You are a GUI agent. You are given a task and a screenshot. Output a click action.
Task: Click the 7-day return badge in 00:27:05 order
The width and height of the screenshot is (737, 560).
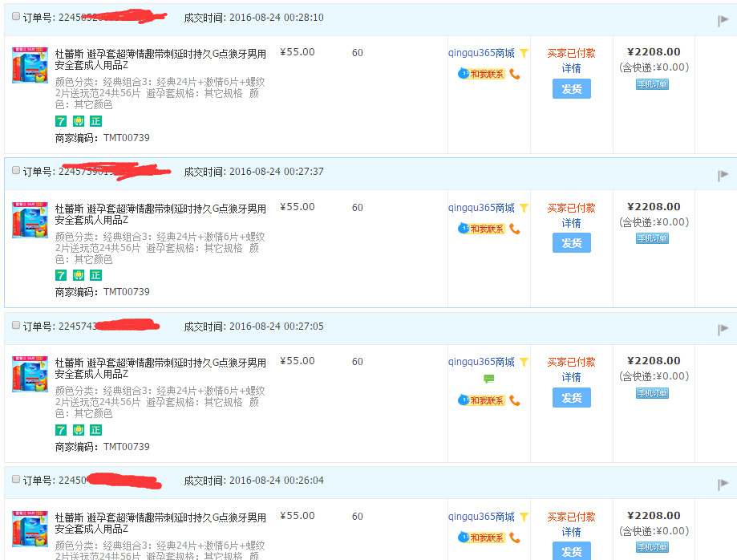(x=61, y=430)
